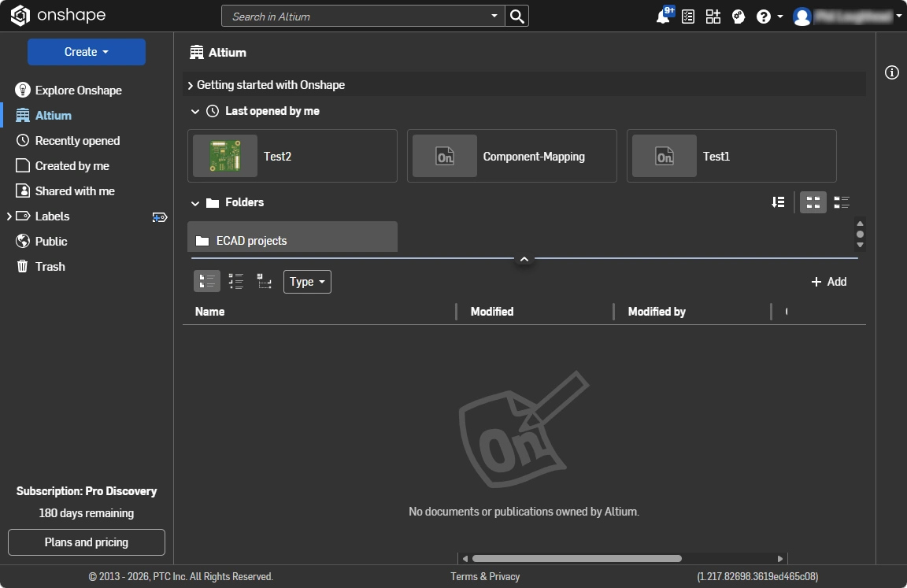Open the Create dropdown button
907x588 pixels.
click(87, 52)
